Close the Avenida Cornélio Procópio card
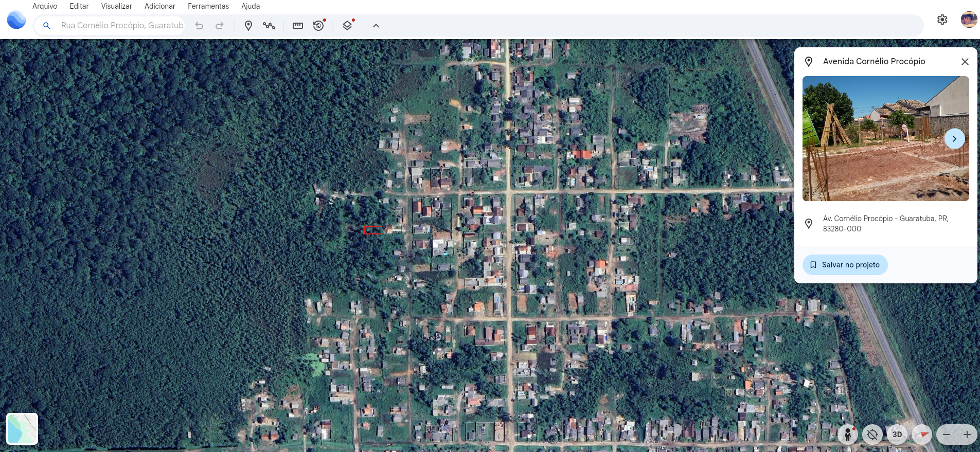Screen dimensions: 980x452 [x=965, y=62]
